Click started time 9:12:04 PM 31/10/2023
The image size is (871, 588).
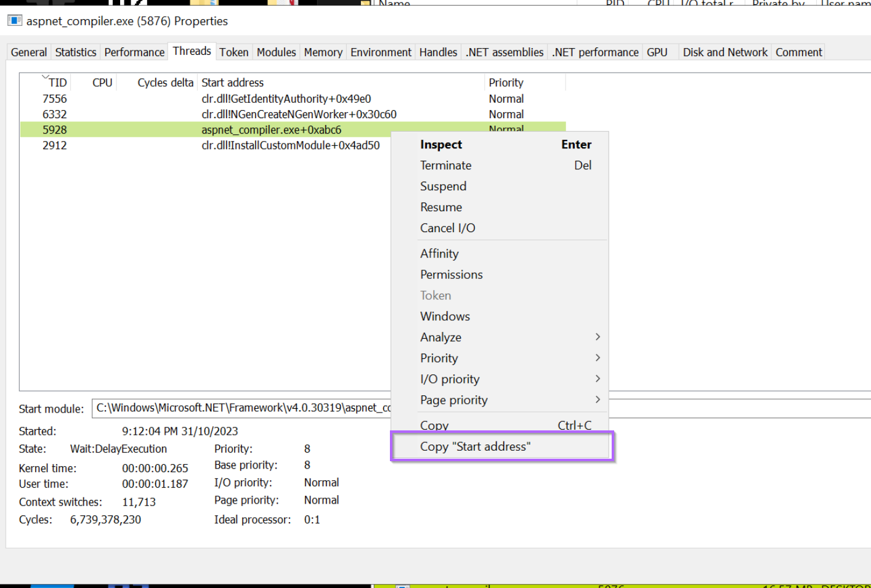[x=180, y=432]
